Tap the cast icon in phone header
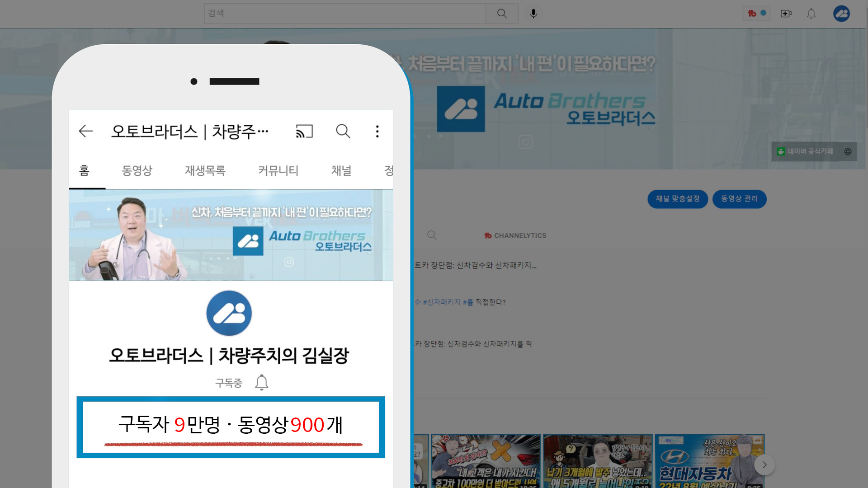This screenshot has width=868, height=488. pos(304,131)
